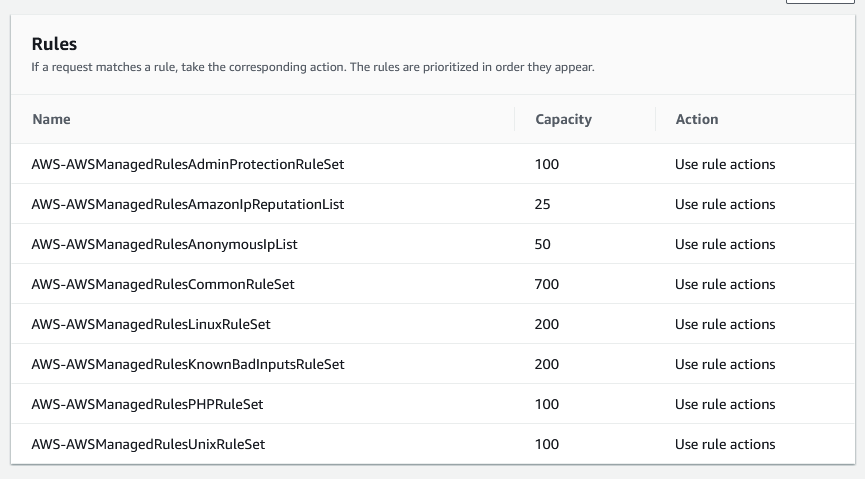Click the capacity value 25

click(543, 204)
